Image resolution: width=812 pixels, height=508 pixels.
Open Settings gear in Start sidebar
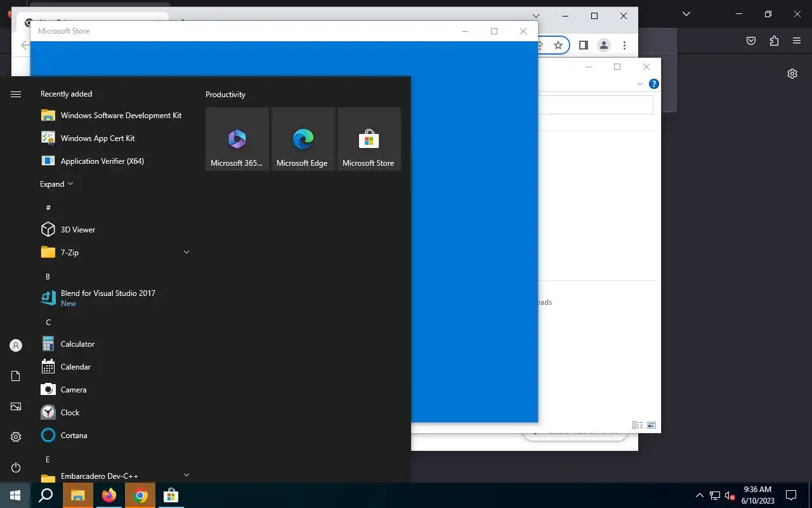[16, 437]
